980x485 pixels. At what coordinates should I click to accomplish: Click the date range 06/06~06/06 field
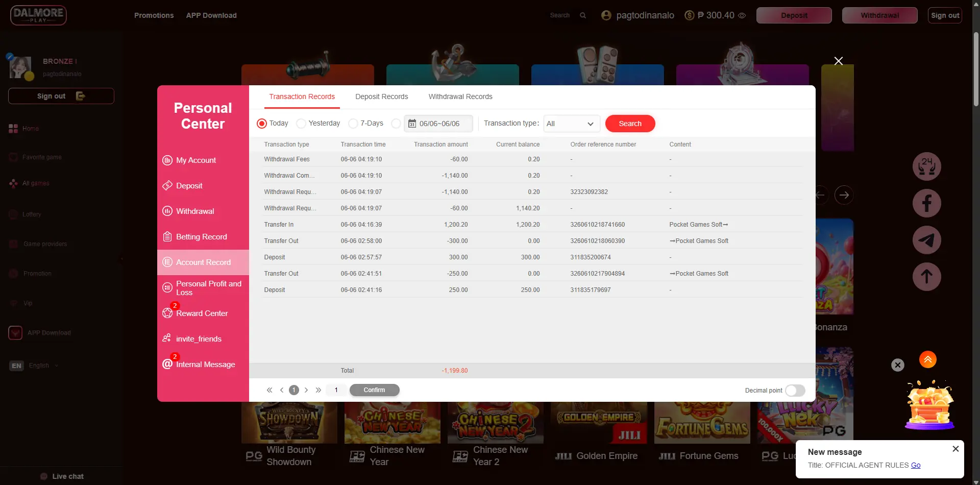tap(438, 124)
